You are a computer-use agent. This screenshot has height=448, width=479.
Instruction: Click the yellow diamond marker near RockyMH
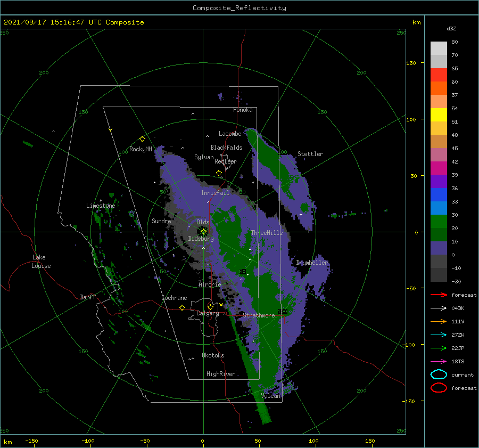point(142,139)
